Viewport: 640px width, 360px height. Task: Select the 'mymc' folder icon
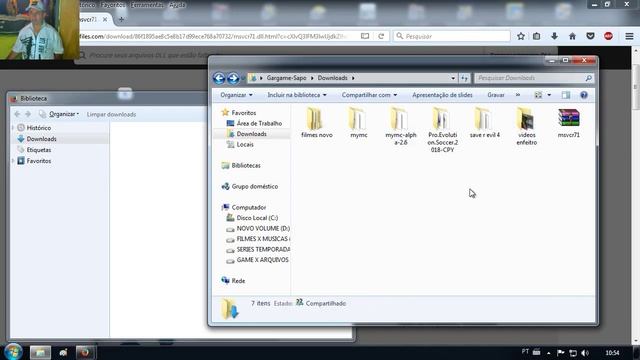click(x=358, y=119)
